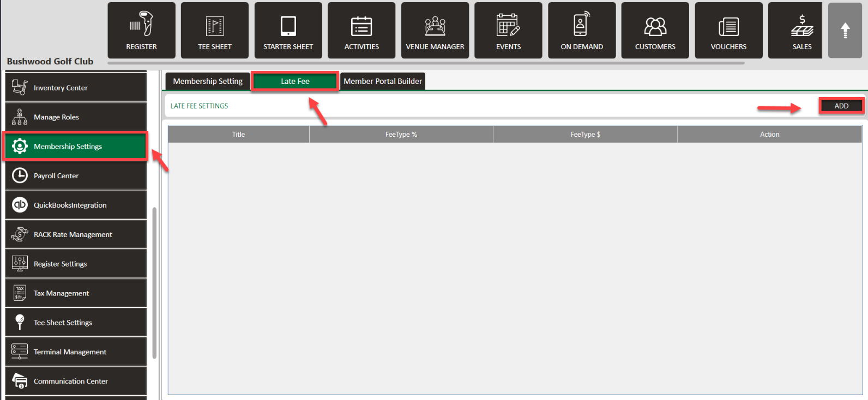This screenshot has width=868, height=400.
Task: Click the Title column header
Action: (x=239, y=135)
